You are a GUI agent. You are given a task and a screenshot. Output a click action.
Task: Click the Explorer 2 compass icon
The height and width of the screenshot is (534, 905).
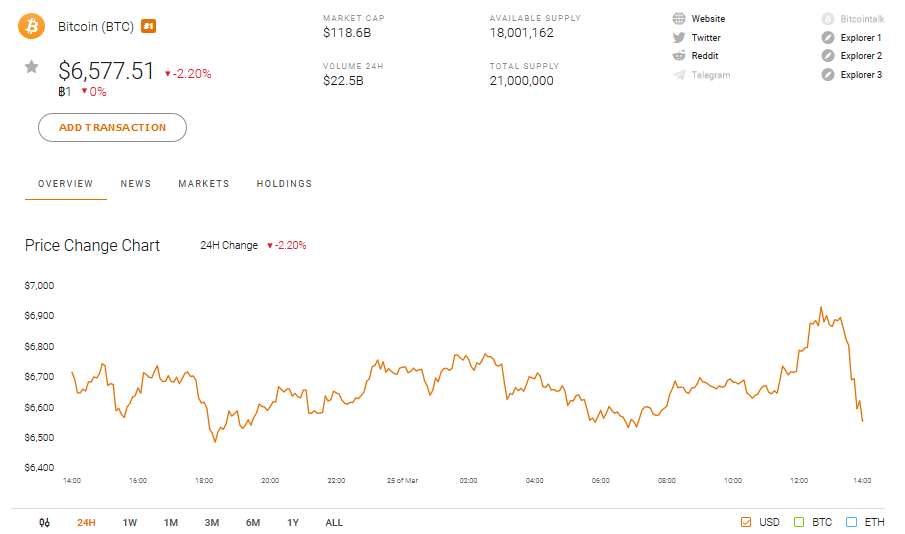click(x=828, y=55)
